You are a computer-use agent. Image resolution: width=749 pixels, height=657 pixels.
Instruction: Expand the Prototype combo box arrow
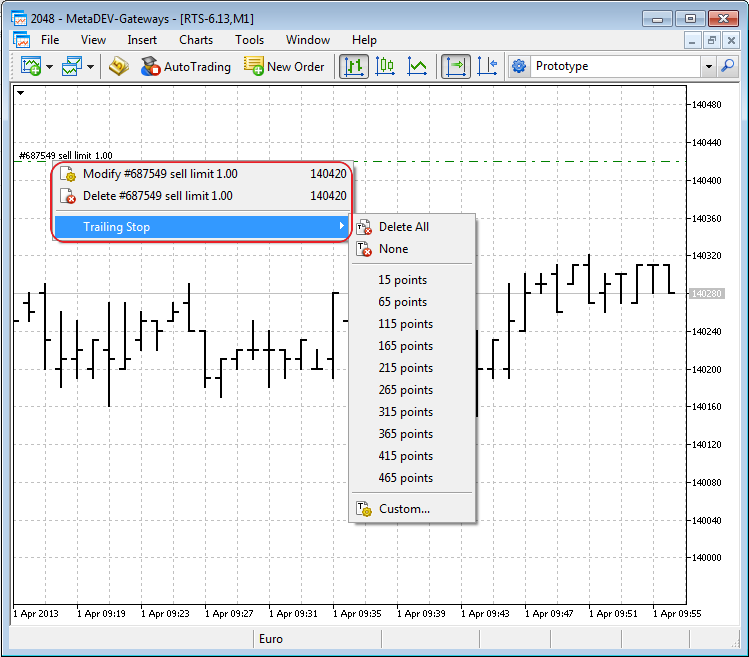tap(709, 66)
